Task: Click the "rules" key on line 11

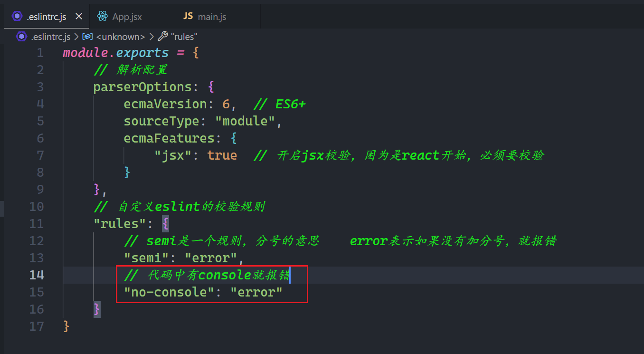Action: (x=119, y=224)
